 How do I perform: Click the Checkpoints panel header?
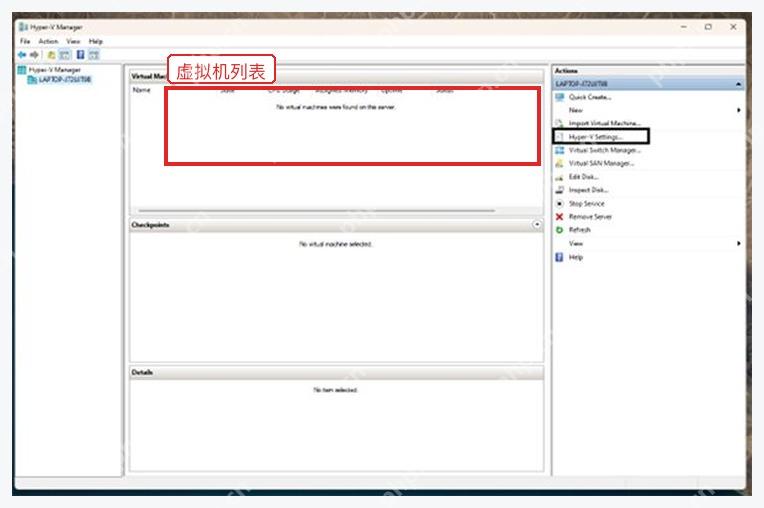click(336, 225)
